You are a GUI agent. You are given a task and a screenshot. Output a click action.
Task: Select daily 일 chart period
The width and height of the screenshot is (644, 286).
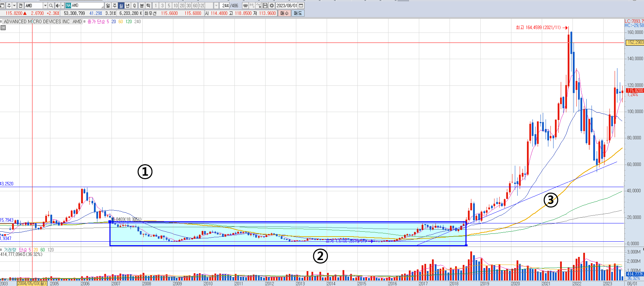coord(108,6)
